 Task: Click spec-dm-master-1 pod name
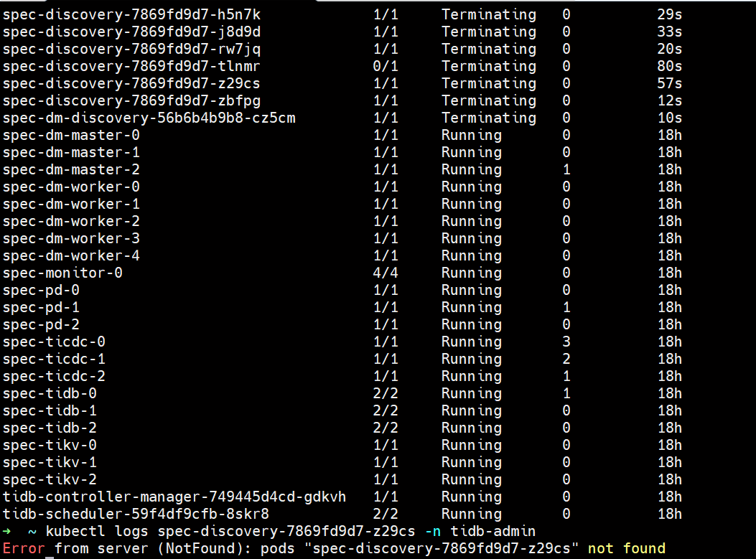(x=71, y=153)
